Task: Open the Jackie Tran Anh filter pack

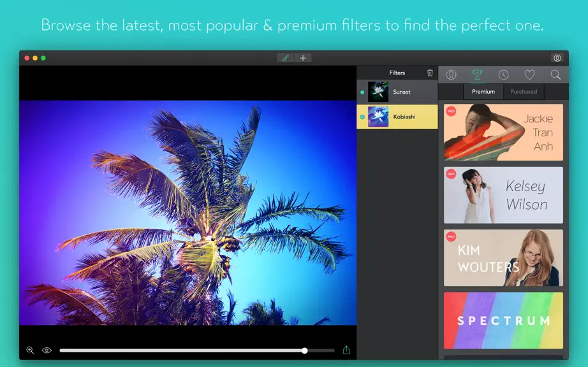Action: click(x=503, y=132)
